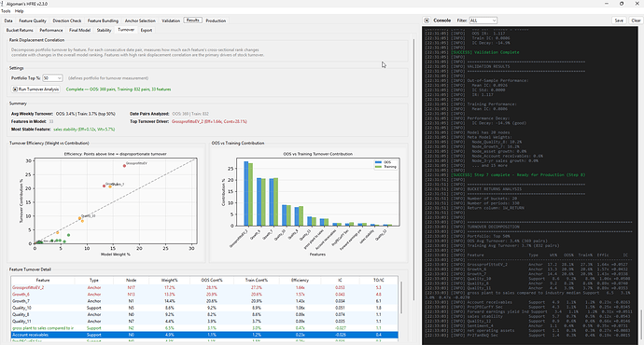Click the Turnover page vertical scrollbar
This screenshot has height=345, width=644.
(x=413, y=171)
